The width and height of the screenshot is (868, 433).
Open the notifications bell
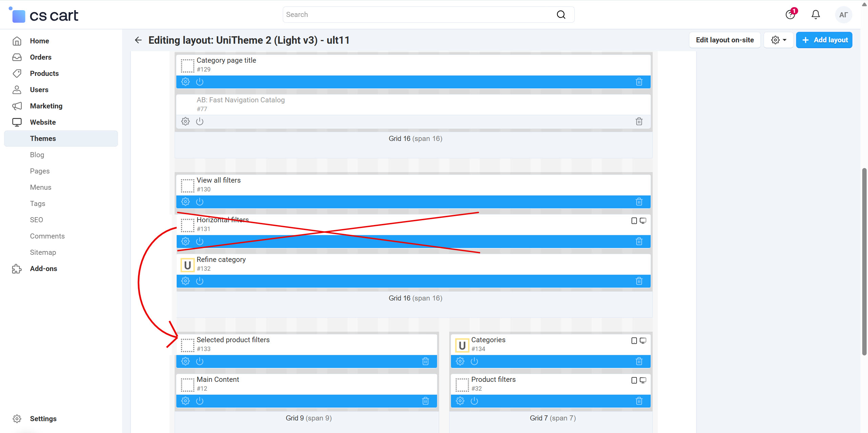[x=815, y=14]
